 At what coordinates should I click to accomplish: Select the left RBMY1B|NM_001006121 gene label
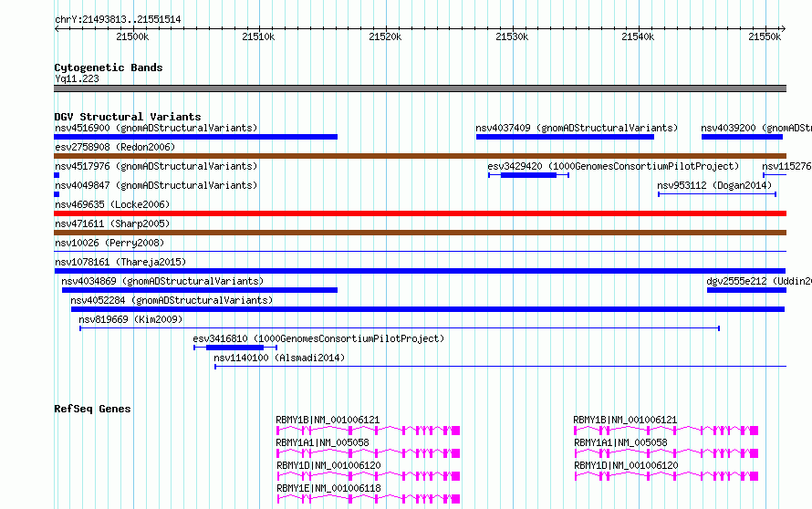328,420
